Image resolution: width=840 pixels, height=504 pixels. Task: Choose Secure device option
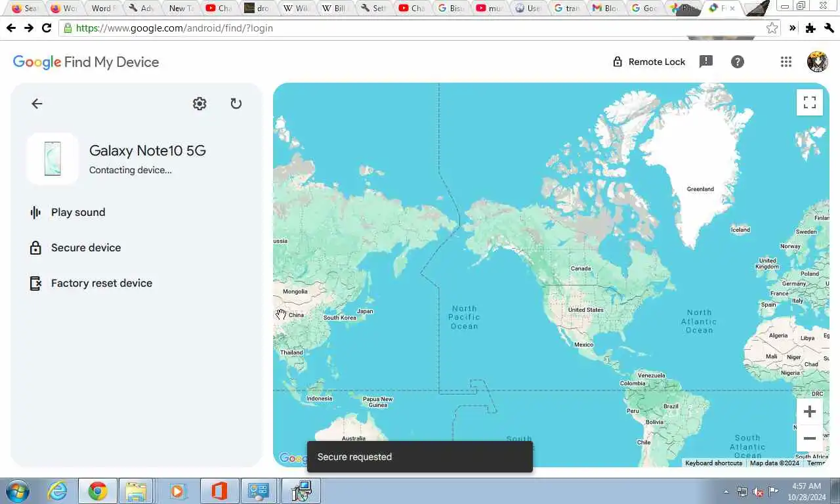coord(75,247)
